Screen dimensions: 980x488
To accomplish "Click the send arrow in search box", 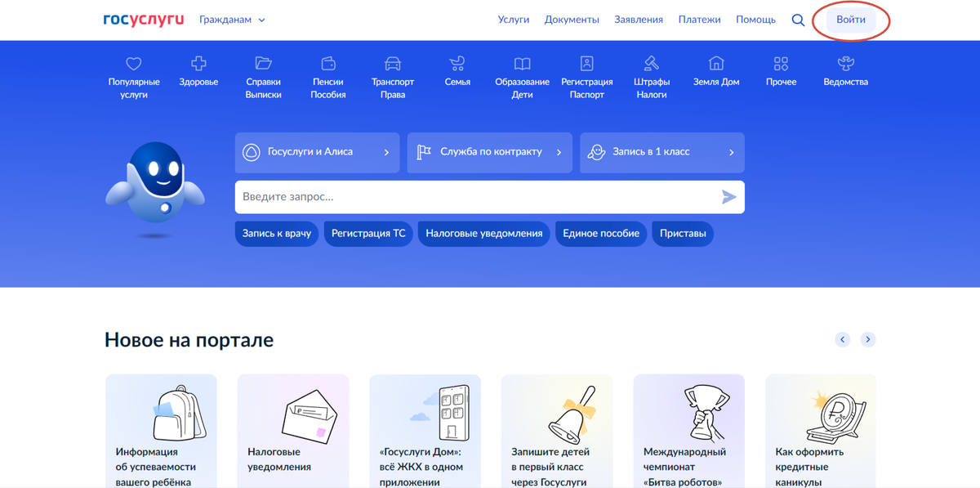I will point(728,197).
